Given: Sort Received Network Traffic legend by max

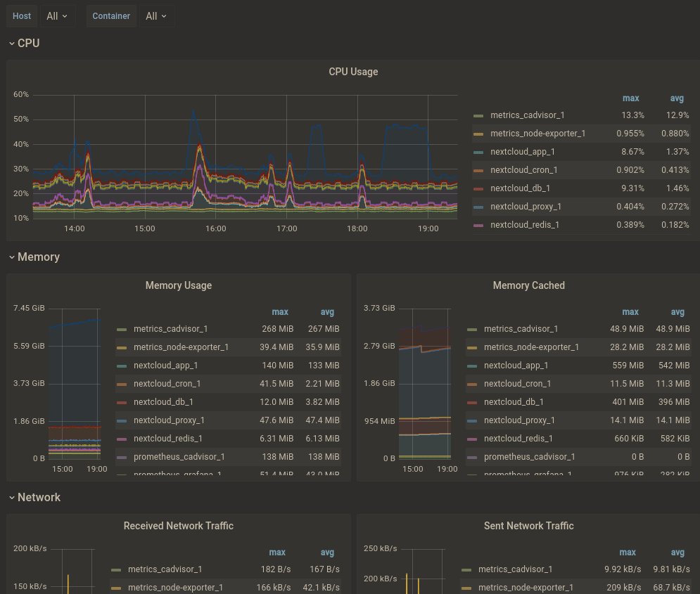Looking at the screenshot, I should pyautogui.click(x=277, y=552).
